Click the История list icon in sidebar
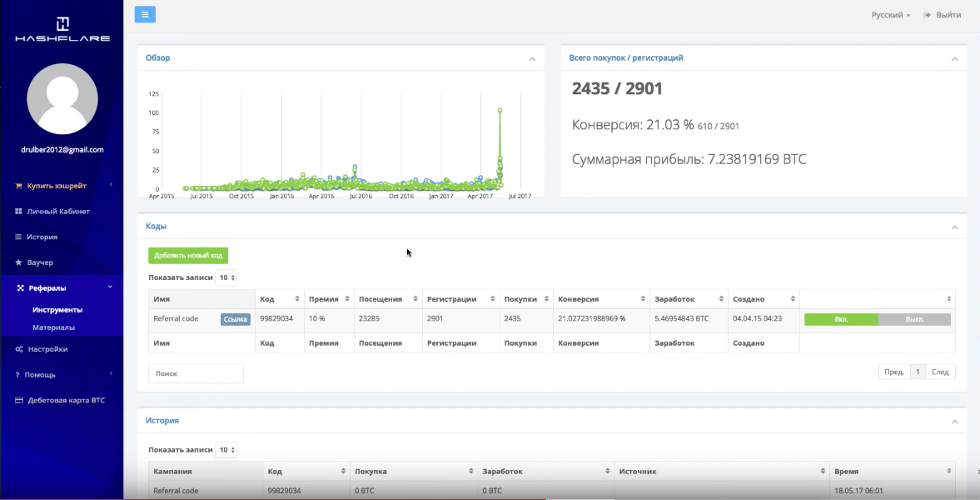The height and width of the screenshot is (500, 980). (x=18, y=237)
